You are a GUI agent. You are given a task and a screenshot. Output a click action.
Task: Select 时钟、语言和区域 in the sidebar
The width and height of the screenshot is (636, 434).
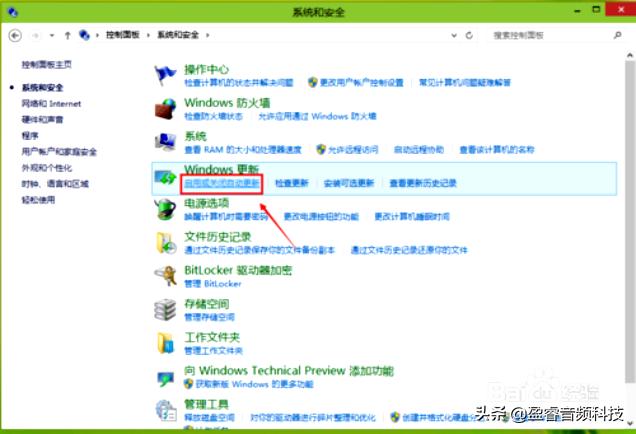tap(55, 184)
